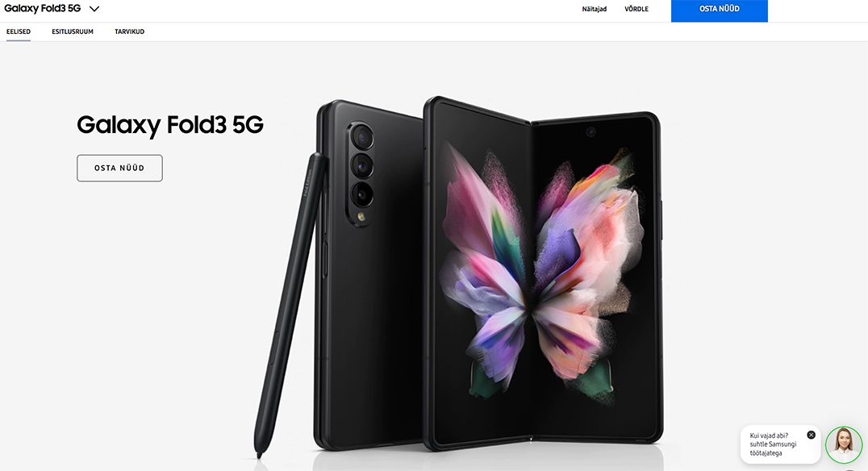
Task: Close the Samsung help chat bubble
Action: coord(811,435)
